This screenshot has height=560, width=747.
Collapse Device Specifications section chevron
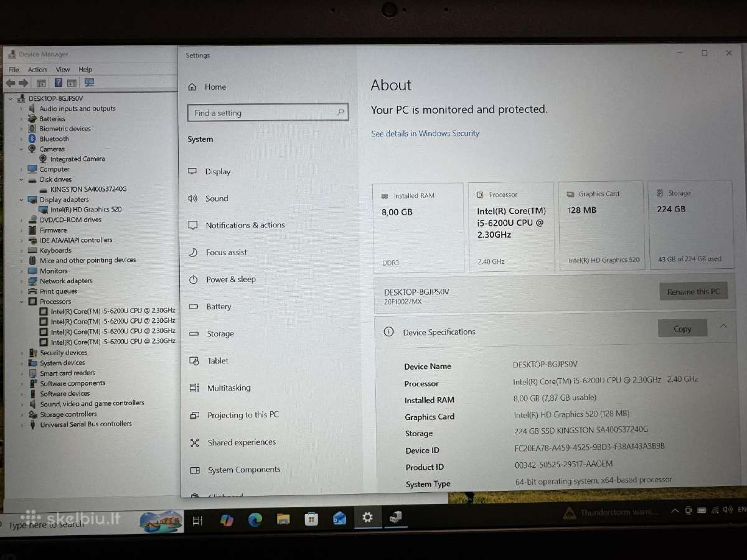(x=723, y=325)
